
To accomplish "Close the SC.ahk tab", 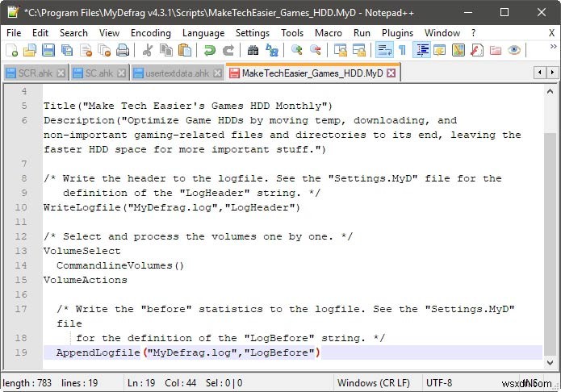I will click(122, 73).
